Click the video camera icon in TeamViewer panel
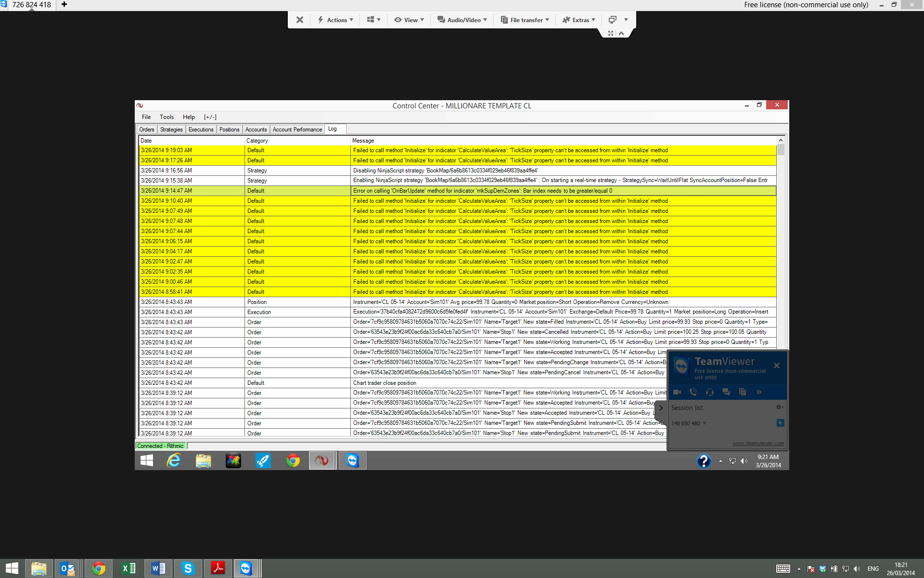924x578 pixels. point(677,392)
